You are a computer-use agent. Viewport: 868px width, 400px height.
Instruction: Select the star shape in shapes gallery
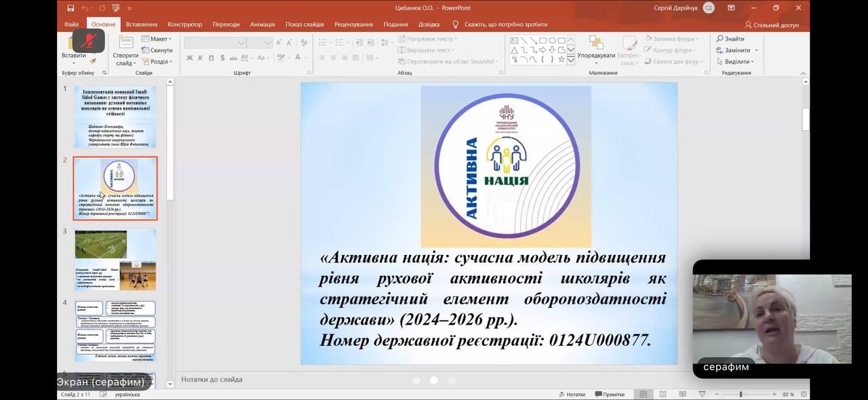[x=561, y=60]
